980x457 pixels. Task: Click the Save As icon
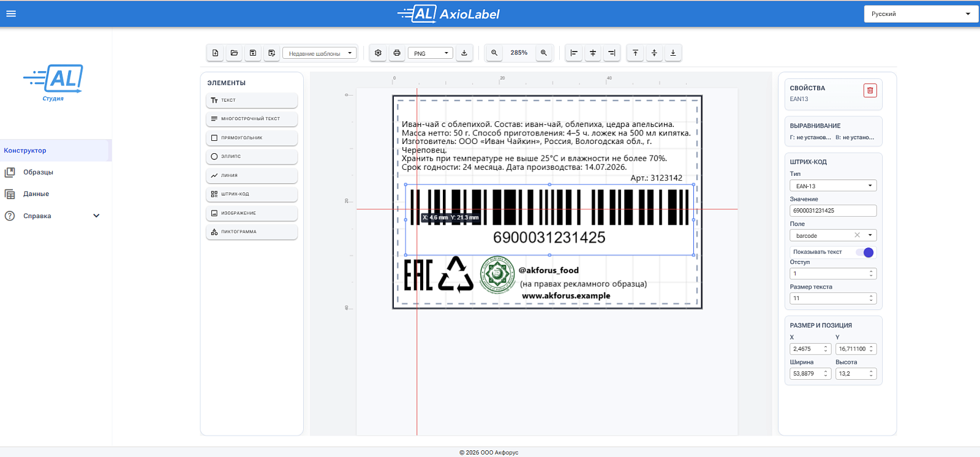coord(272,53)
